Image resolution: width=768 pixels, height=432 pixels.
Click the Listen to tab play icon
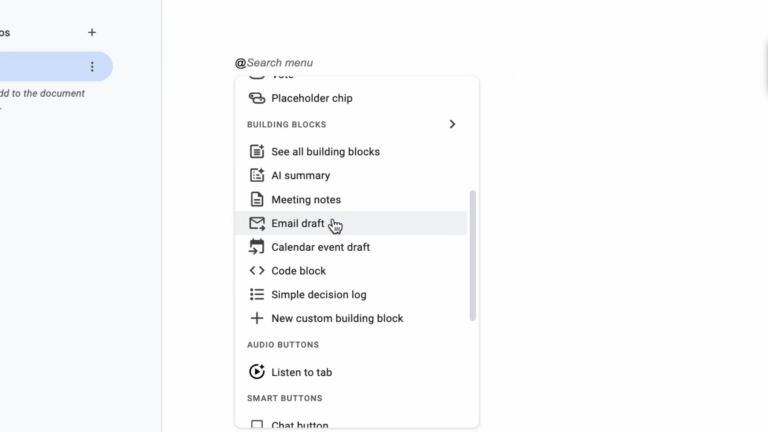tap(257, 372)
